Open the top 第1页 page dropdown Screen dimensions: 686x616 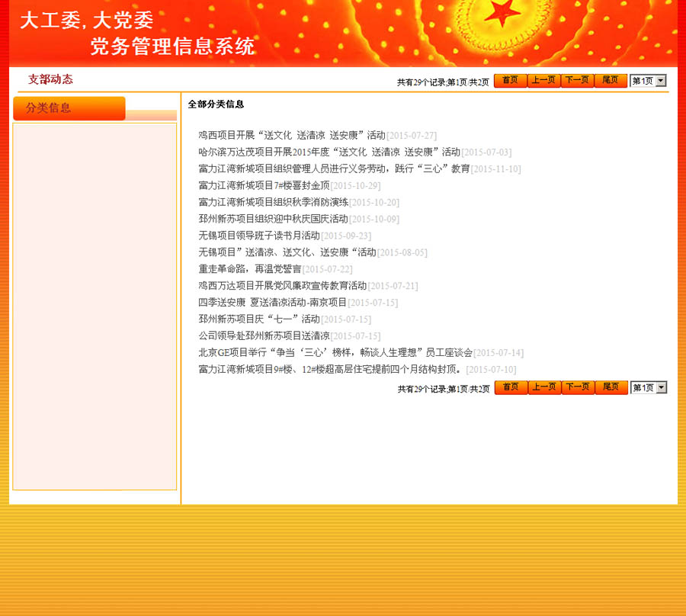(x=649, y=81)
